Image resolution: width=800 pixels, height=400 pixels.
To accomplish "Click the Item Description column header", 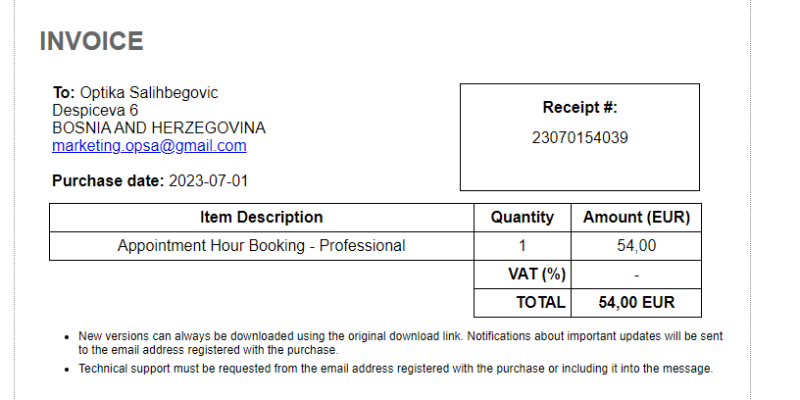I will pyautogui.click(x=261, y=217).
